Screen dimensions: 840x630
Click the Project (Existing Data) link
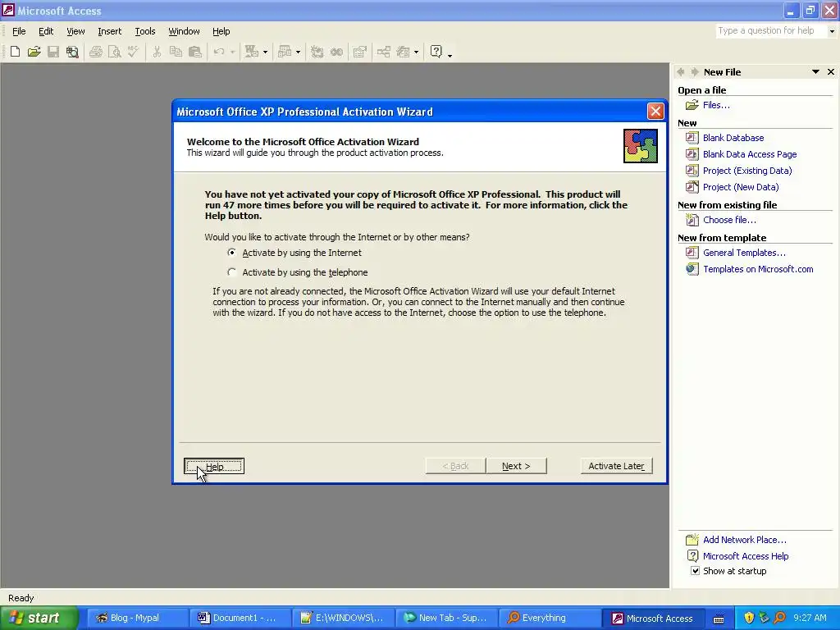pyautogui.click(x=747, y=171)
